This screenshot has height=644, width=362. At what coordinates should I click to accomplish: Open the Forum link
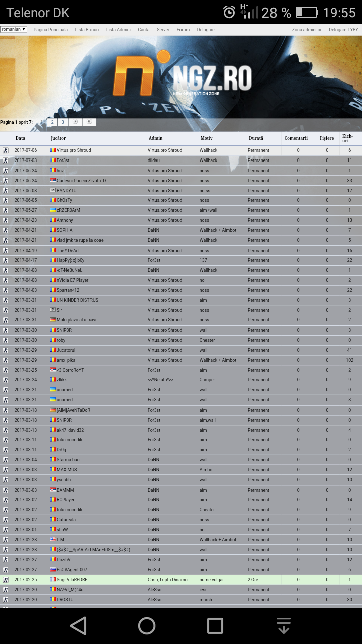tap(183, 30)
